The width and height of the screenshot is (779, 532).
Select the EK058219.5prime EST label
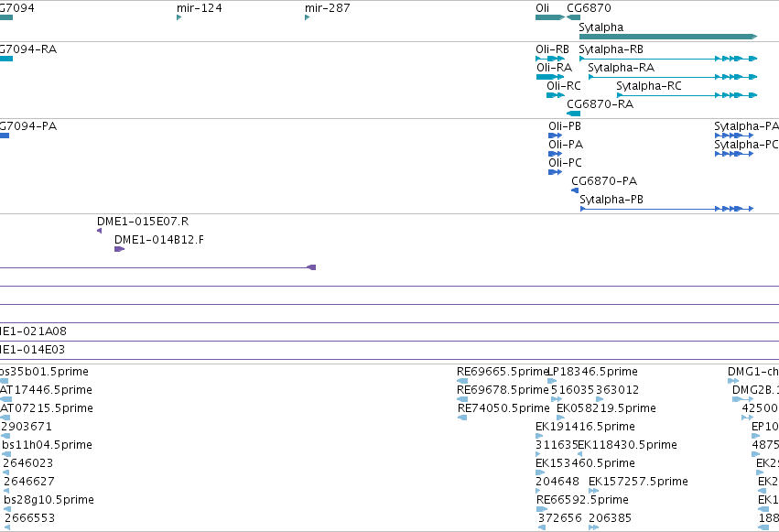click(x=606, y=408)
